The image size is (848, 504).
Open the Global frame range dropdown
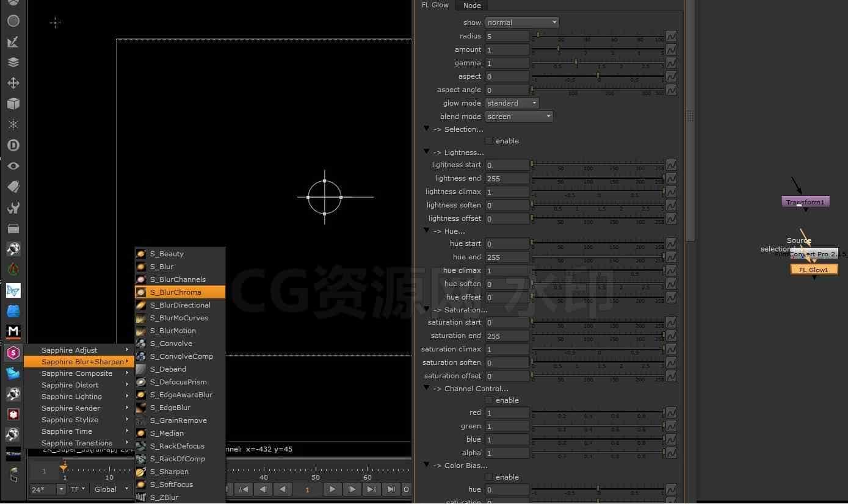(x=112, y=489)
